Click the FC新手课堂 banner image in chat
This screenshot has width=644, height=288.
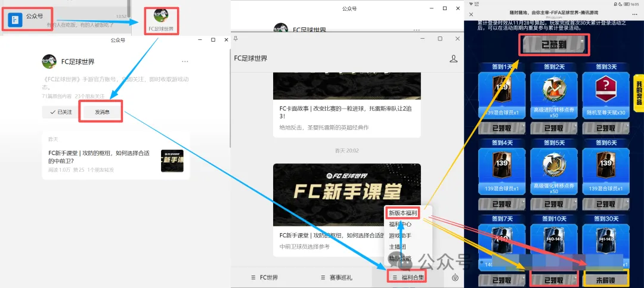(346, 195)
